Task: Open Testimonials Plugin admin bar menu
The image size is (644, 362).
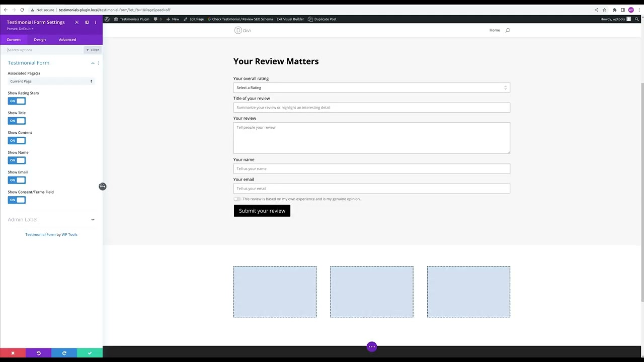Action: click(x=131, y=19)
